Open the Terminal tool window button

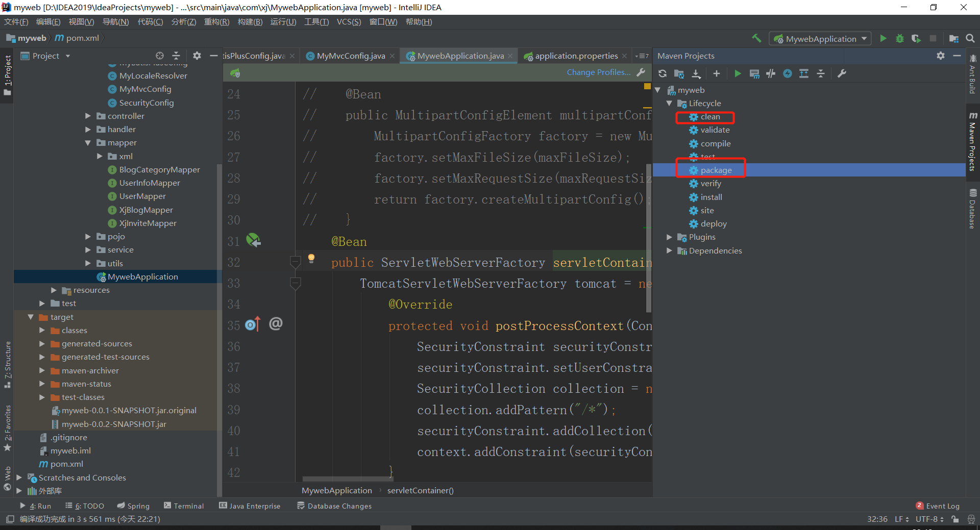click(x=184, y=506)
